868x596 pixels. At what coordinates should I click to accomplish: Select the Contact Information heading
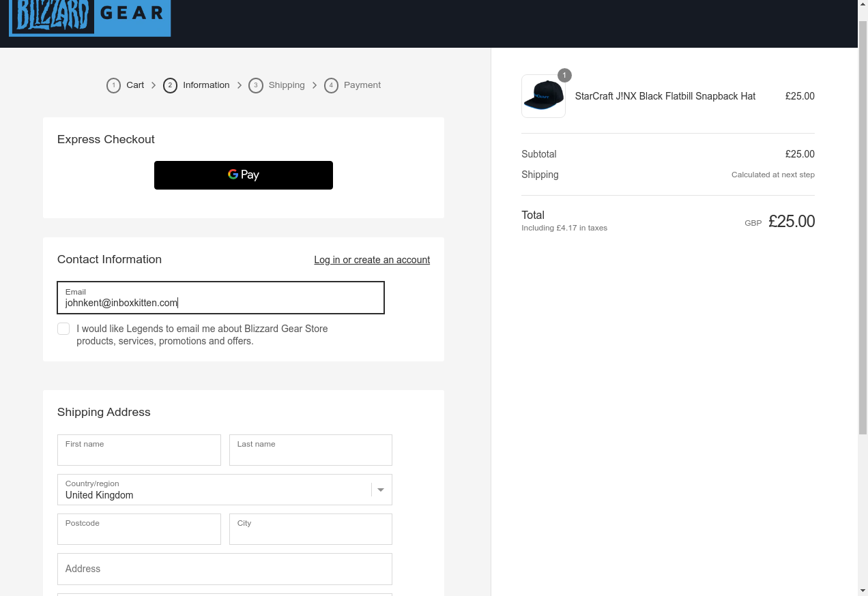109,259
